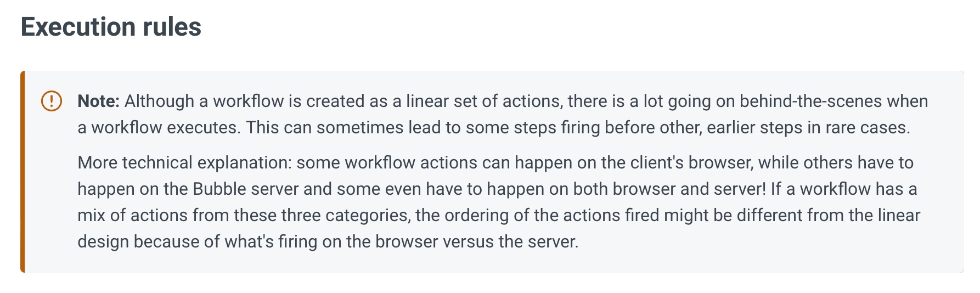This screenshot has width=980, height=293.
Task: Click the words "steps firing before other"
Action: click(607, 127)
